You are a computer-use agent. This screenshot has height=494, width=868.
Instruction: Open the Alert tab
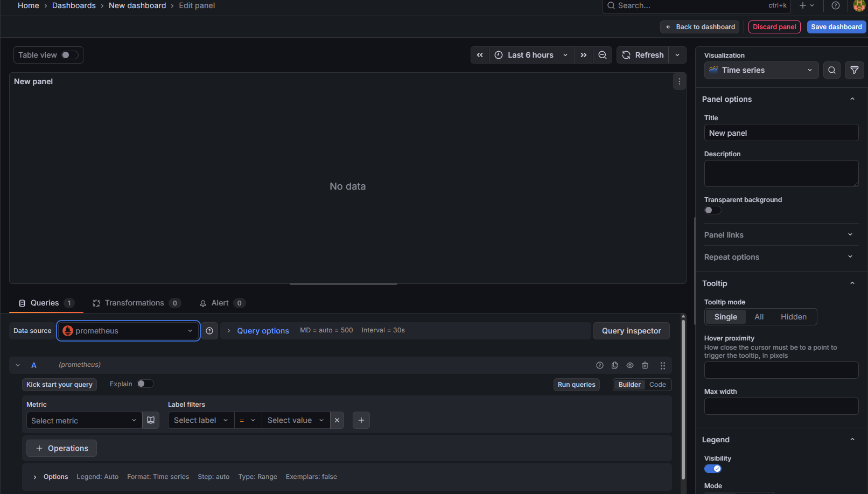click(220, 303)
